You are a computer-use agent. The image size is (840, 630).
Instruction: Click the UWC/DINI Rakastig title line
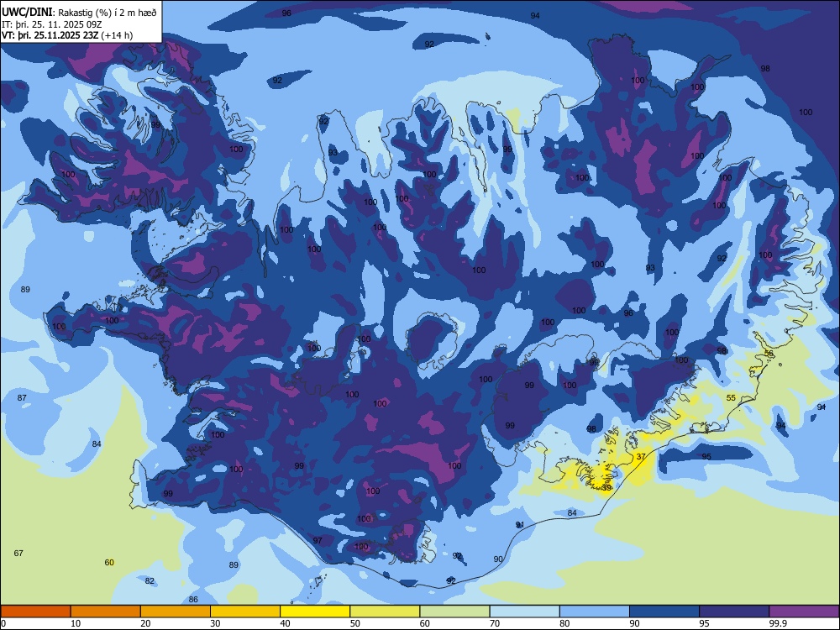[x=79, y=12]
